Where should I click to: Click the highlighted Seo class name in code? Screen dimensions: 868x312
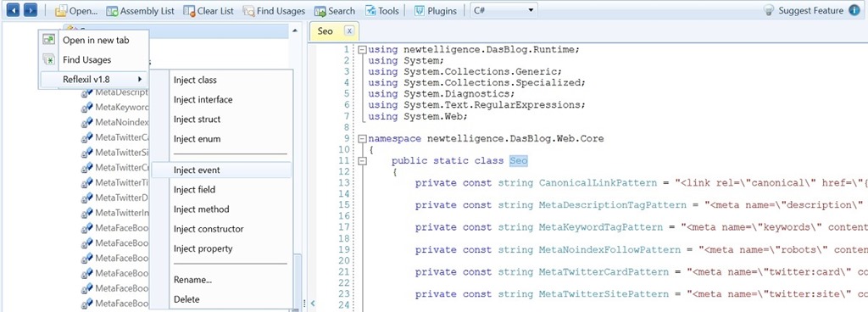[519, 161]
